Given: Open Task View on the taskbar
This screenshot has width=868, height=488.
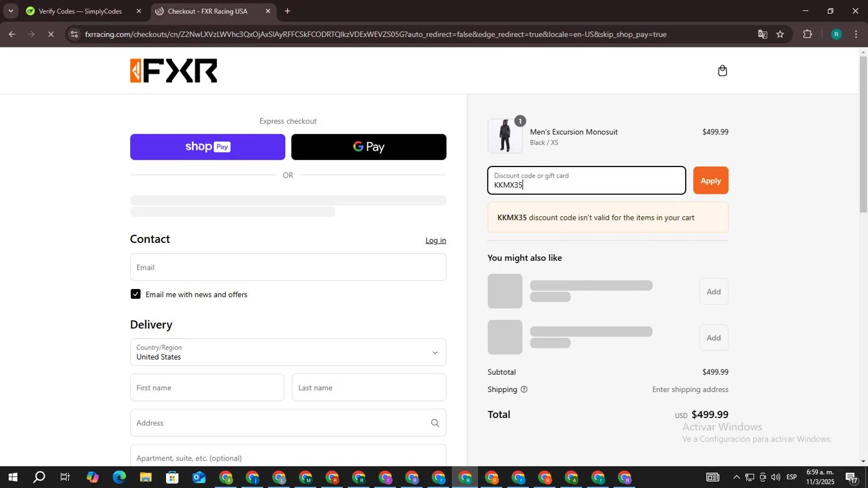Looking at the screenshot, I should (x=65, y=478).
